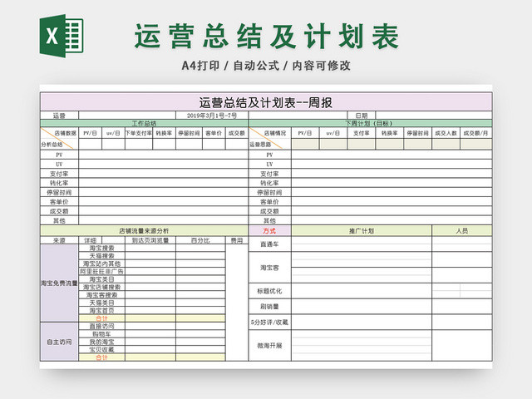The height and width of the screenshot is (399, 532).
Task: Click the empty cell under 成交人数
Action: 446,144
